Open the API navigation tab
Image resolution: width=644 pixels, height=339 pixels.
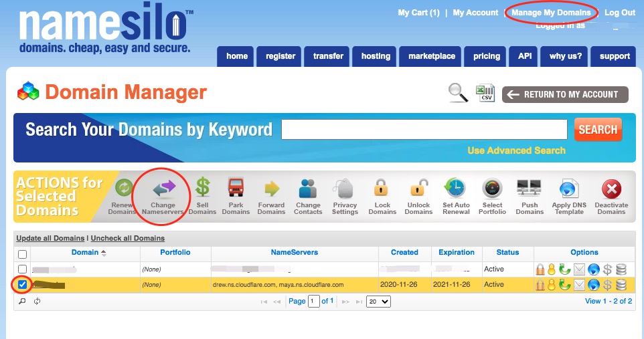coord(525,56)
